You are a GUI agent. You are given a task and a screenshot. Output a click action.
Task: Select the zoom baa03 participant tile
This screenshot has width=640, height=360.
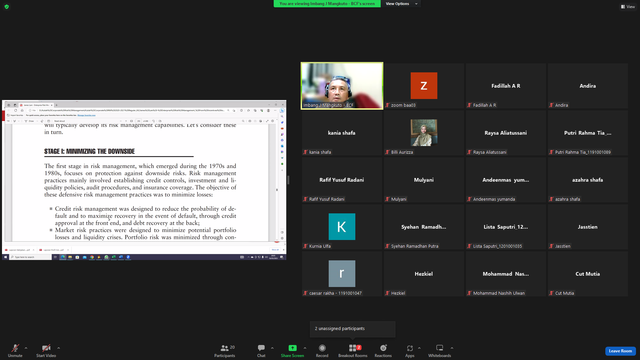click(424, 86)
